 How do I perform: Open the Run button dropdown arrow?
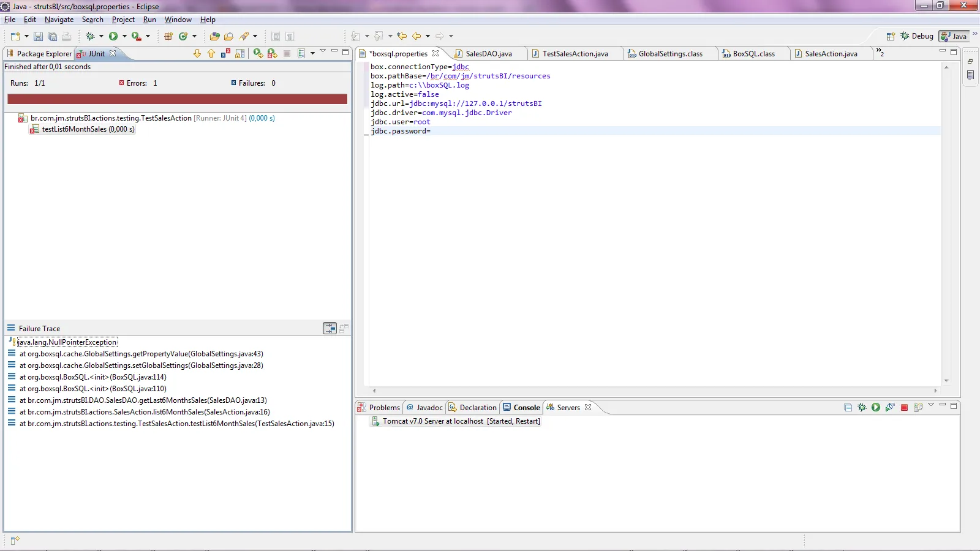124,37
